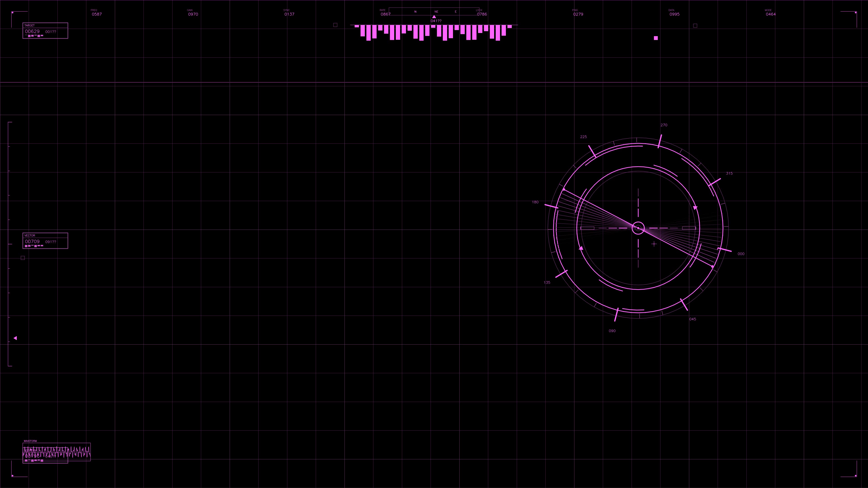Select the MODE 0464 readout
868x488 pixels.
click(x=771, y=14)
